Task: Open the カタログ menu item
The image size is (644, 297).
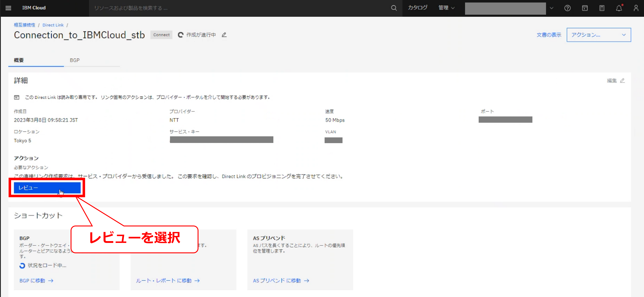Action: pyautogui.click(x=418, y=8)
